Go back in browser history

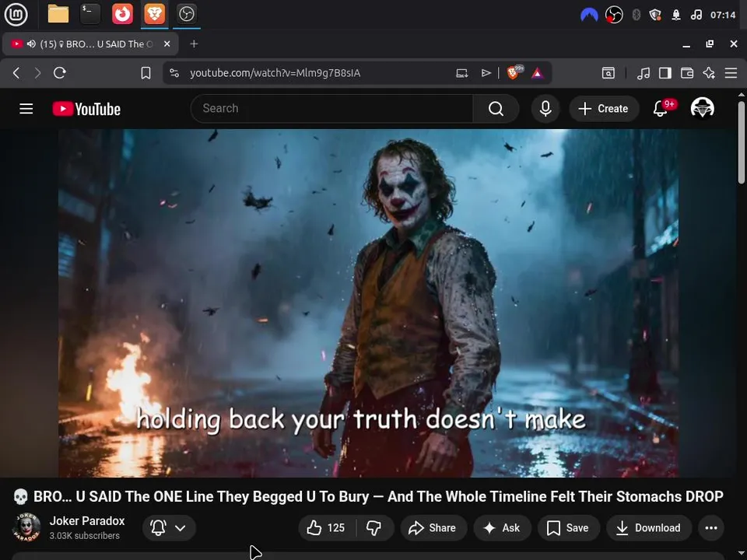(16, 73)
